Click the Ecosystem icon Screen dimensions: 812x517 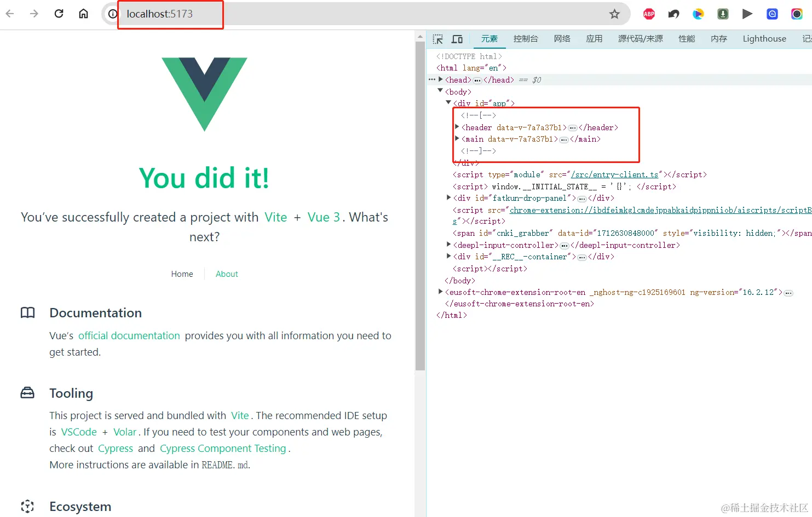tap(27, 506)
